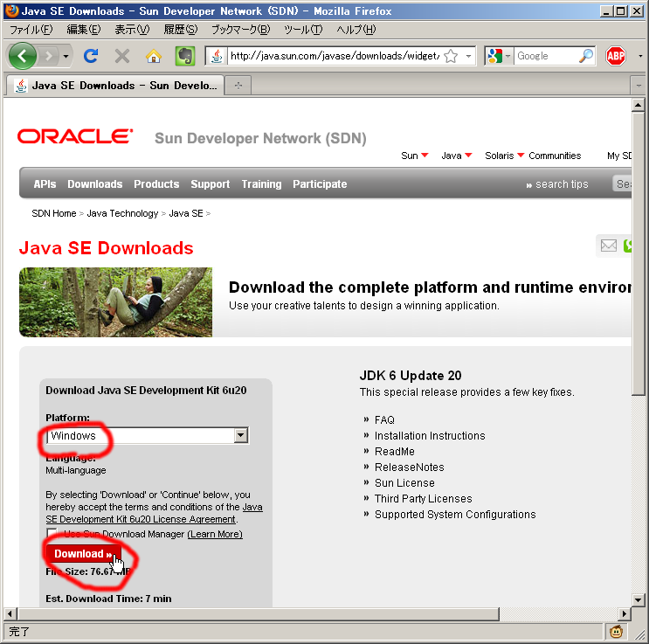Click the Forward navigation arrow
Screen dimensions: 649x644
[49, 56]
